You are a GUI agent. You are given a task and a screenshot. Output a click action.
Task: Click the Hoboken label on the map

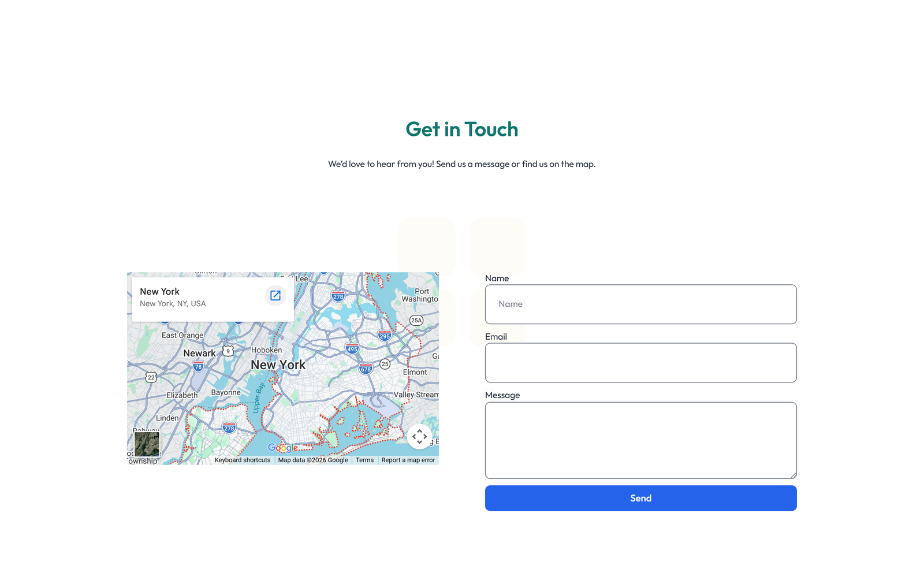click(266, 350)
